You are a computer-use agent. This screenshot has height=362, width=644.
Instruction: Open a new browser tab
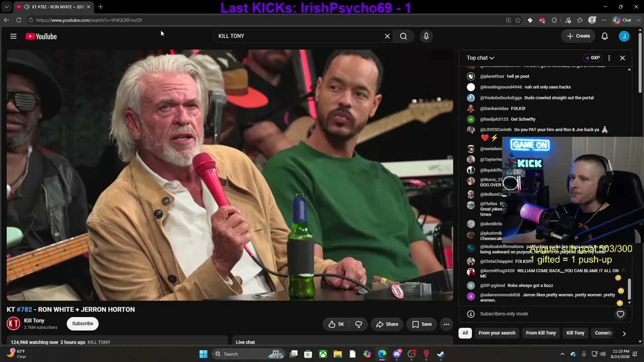coord(101,7)
